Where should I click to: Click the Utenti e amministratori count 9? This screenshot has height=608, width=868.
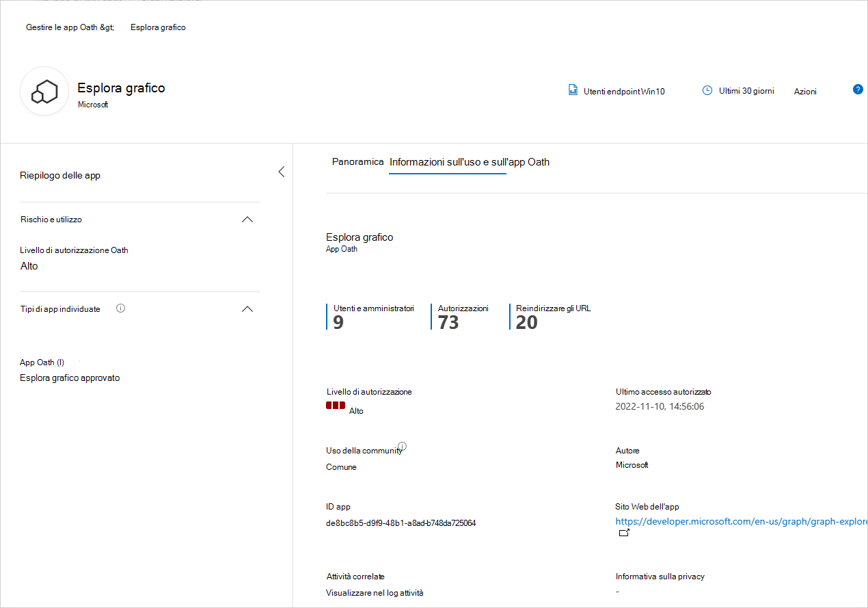[x=338, y=323]
